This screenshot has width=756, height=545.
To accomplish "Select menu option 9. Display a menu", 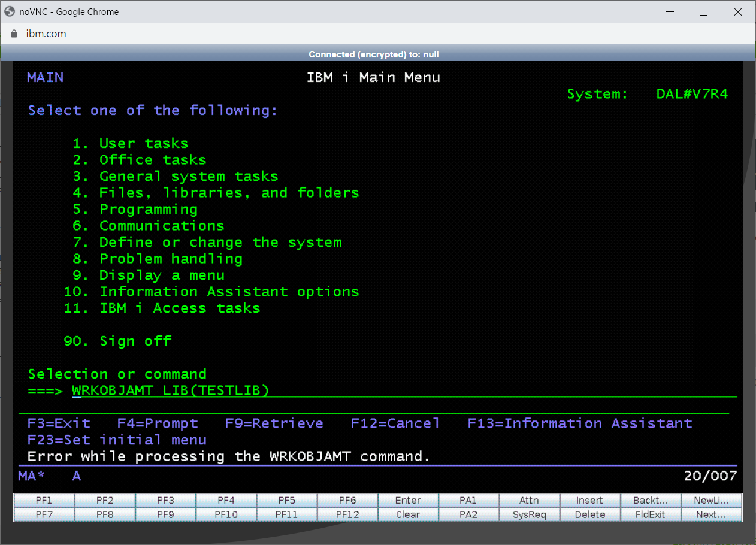I will click(x=149, y=275).
